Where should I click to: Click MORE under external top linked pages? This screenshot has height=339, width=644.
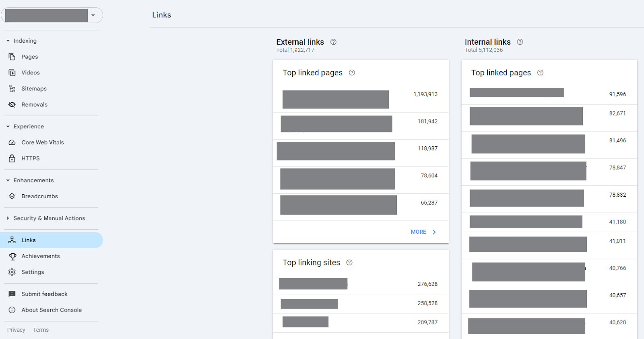point(423,232)
